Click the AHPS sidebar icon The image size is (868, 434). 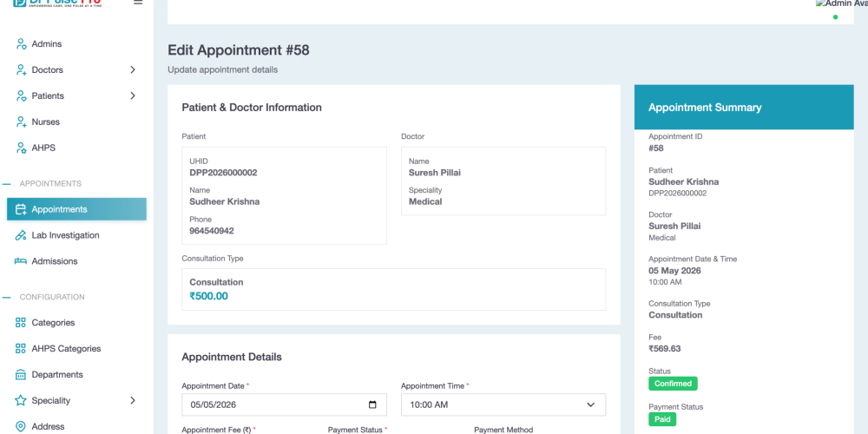point(21,148)
